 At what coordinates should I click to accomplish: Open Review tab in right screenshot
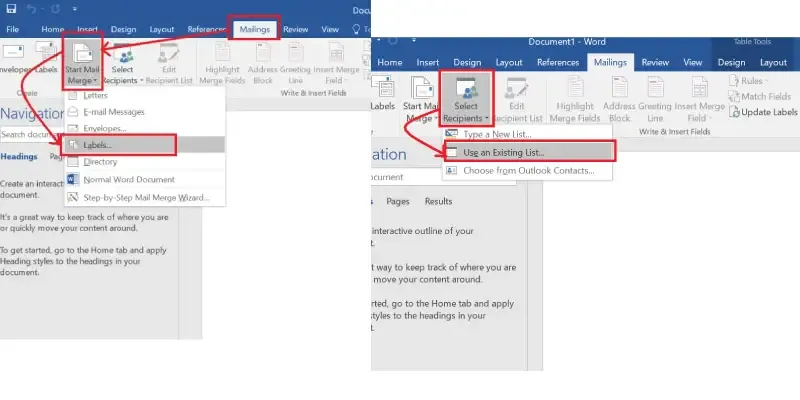(x=655, y=62)
